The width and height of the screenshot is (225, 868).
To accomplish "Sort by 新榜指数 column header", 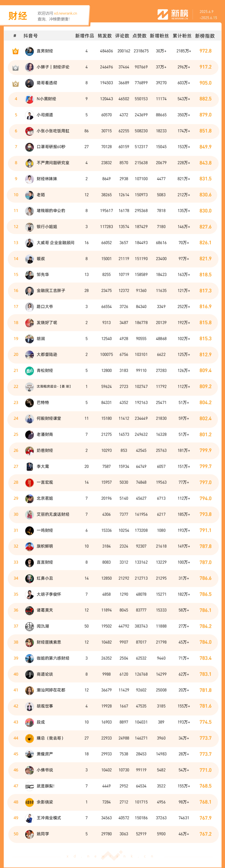I will pyautogui.click(x=205, y=36).
